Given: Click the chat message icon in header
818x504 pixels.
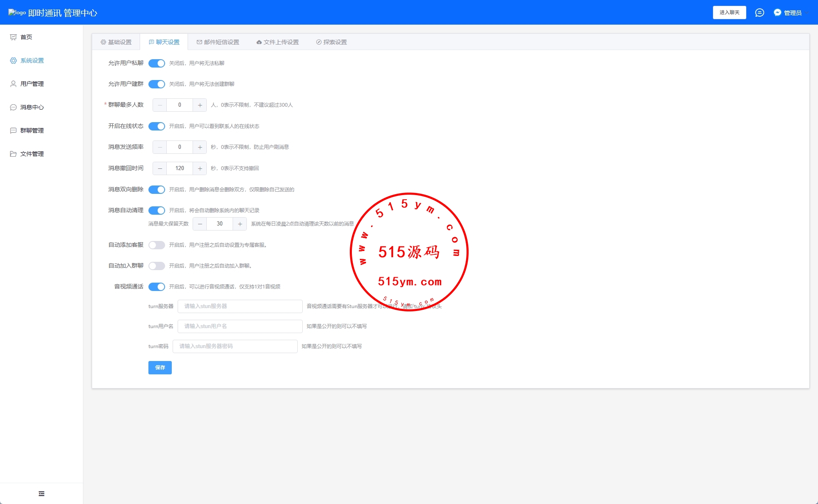Looking at the screenshot, I should (760, 13).
